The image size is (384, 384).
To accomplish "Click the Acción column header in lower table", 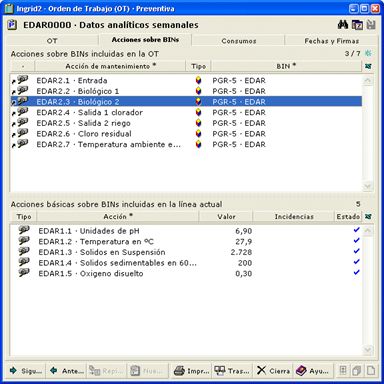I will point(118,217).
